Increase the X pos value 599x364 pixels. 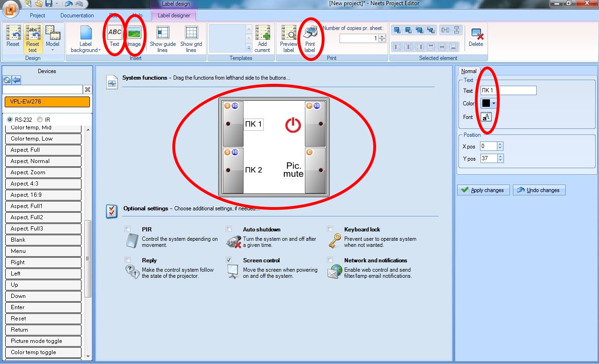click(x=500, y=145)
